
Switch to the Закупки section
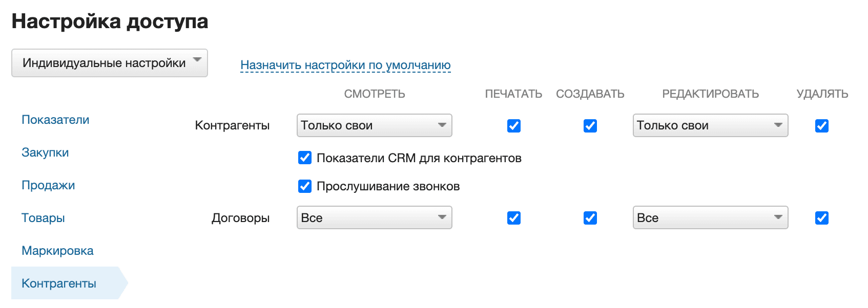(45, 152)
